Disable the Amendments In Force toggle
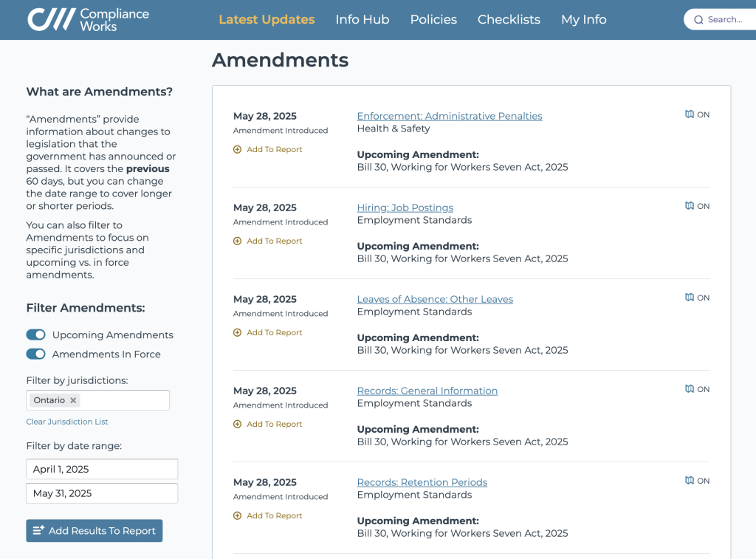Viewport: 756px width, 559px height. [x=35, y=354]
